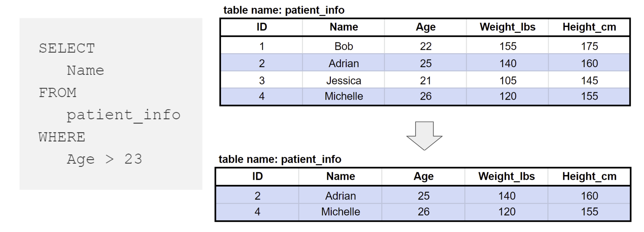Select the ID 3 cell
This screenshot has height=232, width=644.
pyautogui.click(x=262, y=81)
